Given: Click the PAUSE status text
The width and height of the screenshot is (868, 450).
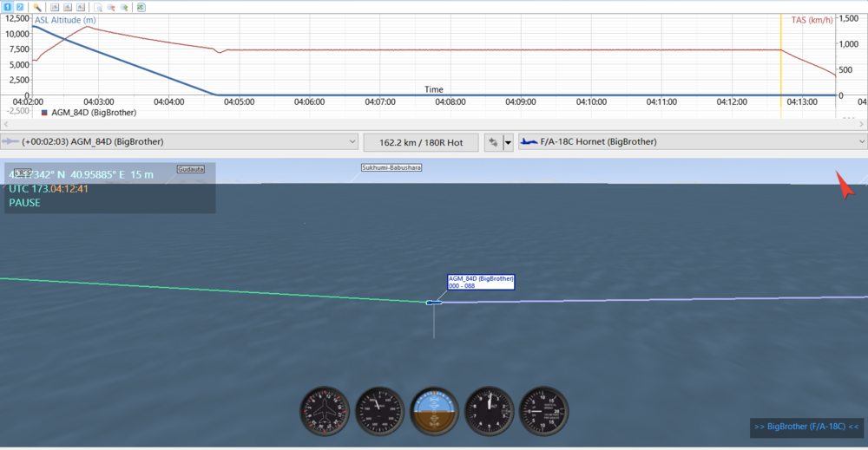Looking at the screenshot, I should tap(24, 203).
